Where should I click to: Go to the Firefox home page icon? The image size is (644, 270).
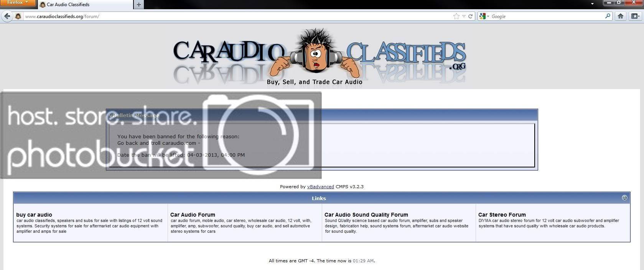point(621,16)
